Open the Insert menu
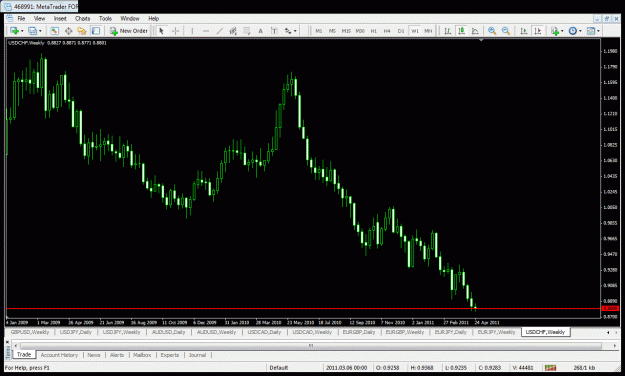 point(60,18)
